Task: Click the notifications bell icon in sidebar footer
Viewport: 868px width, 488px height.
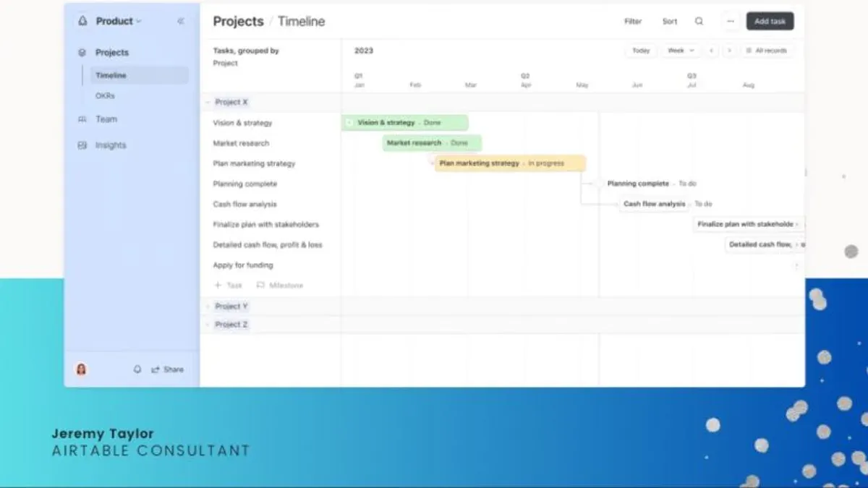Action: point(137,369)
